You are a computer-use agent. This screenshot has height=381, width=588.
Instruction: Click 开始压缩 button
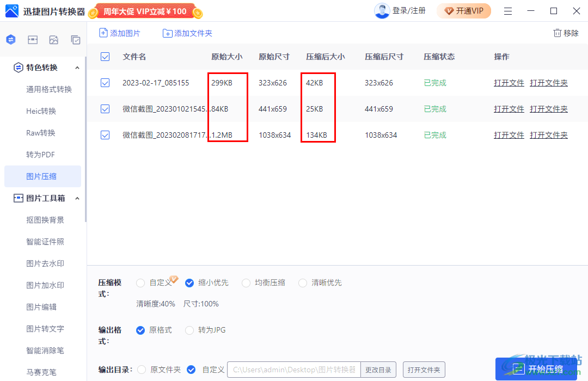coord(536,369)
